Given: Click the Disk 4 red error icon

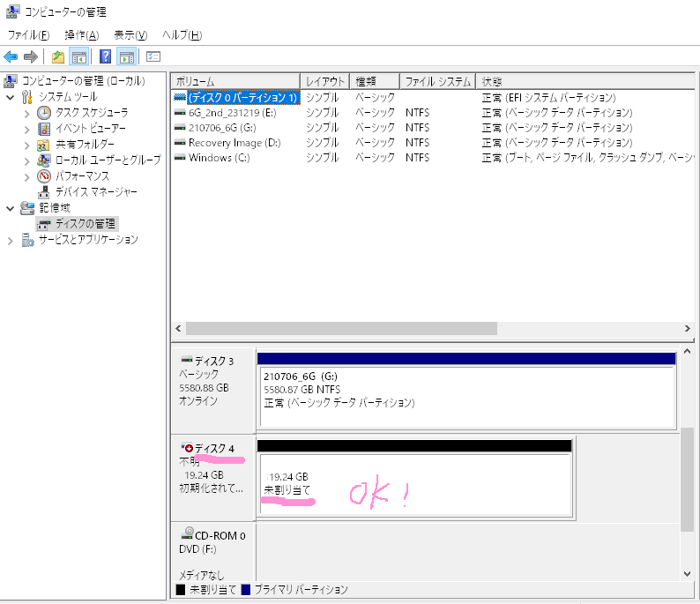Looking at the screenshot, I should tap(187, 447).
